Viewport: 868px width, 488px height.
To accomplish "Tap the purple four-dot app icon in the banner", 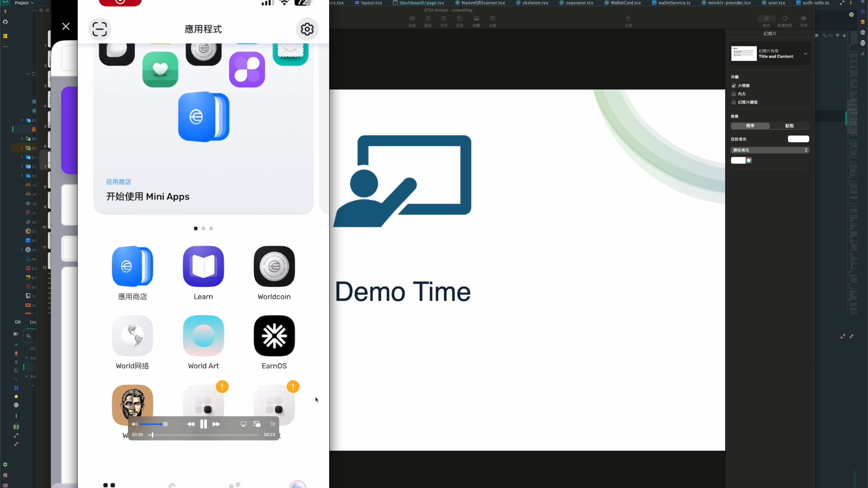I will point(247,69).
